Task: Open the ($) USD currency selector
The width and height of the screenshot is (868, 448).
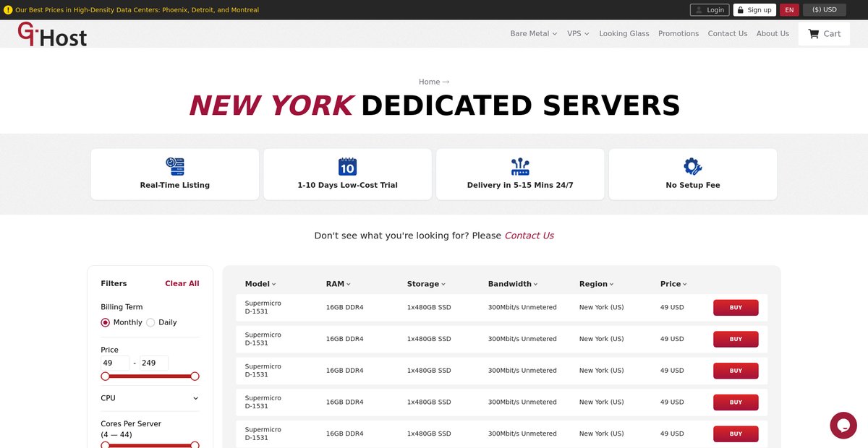Action: (825, 10)
